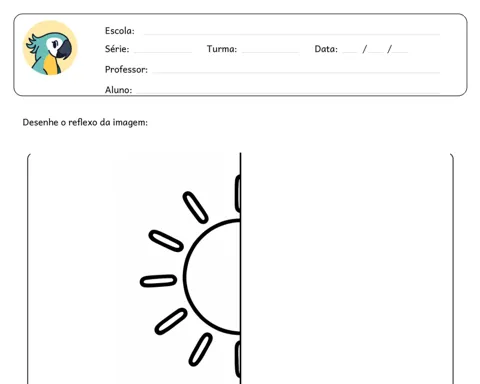Click the 'Escola:' label
The height and width of the screenshot is (384, 480).
[x=120, y=31]
